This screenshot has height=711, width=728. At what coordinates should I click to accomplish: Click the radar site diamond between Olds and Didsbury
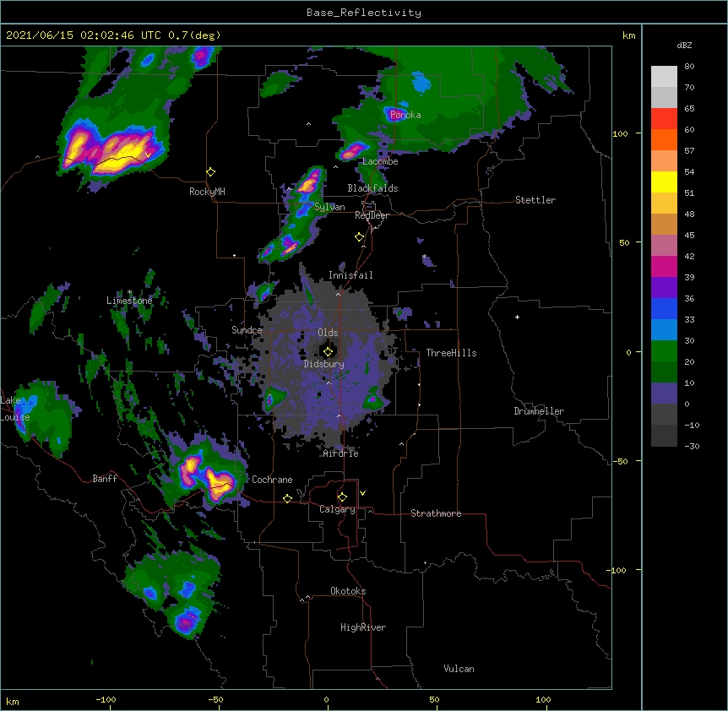(329, 352)
